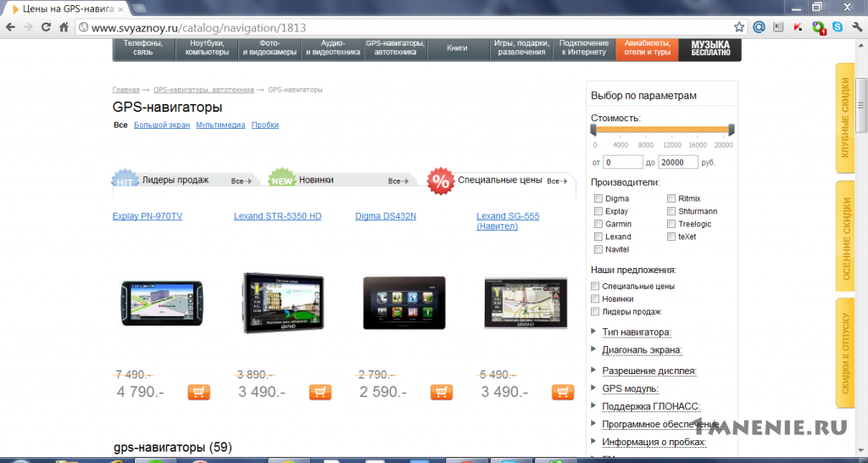Check 'Специальные цены' offers checkbox

[x=595, y=287]
